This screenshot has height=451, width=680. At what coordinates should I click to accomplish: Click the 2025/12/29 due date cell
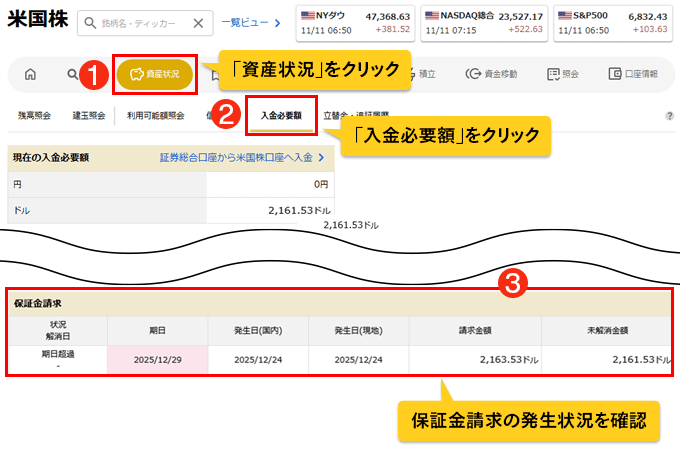[157, 359]
